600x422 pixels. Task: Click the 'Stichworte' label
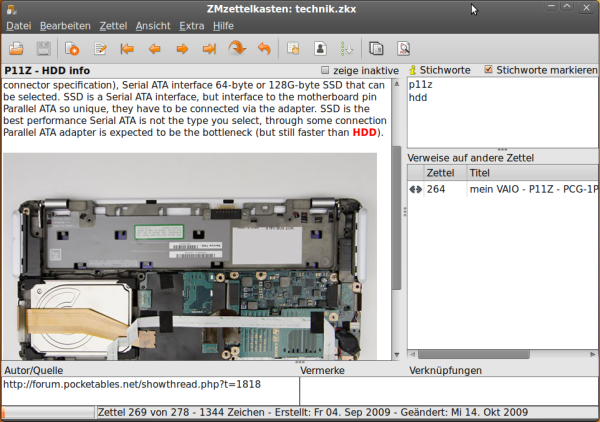click(x=445, y=70)
